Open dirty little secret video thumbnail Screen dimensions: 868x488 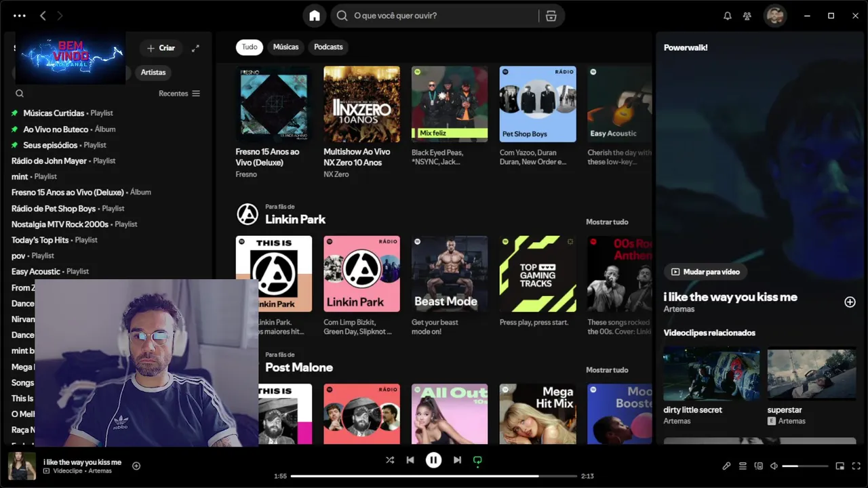point(711,374)
